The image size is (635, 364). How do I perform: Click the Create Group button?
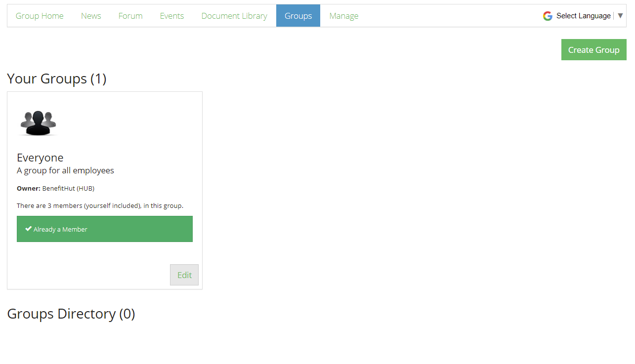[x=594, y=50]
